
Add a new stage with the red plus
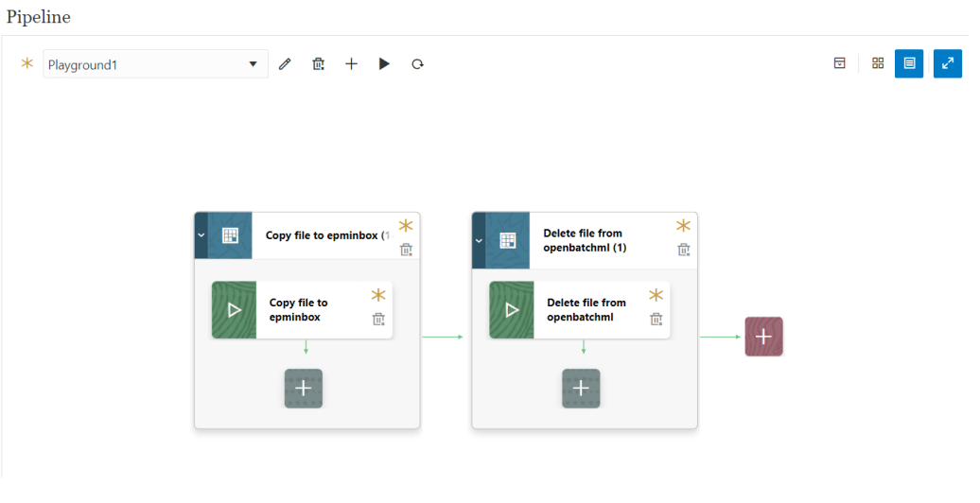(x=763, y=337)
